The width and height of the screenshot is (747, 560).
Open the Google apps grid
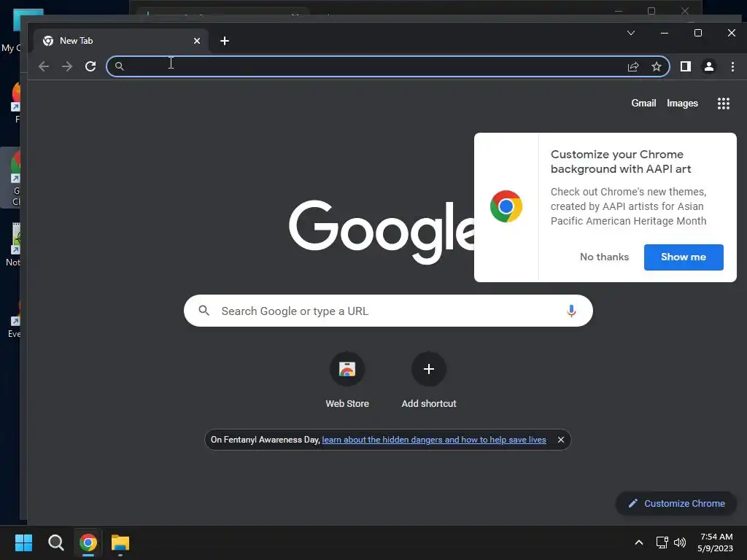click(724, 104)
